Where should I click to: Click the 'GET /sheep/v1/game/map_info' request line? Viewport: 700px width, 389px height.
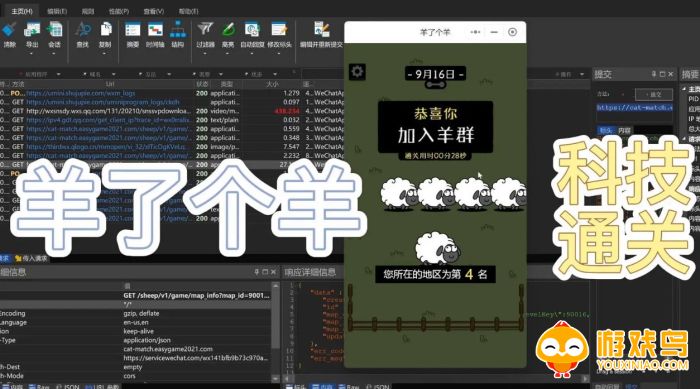pos(196,295)
